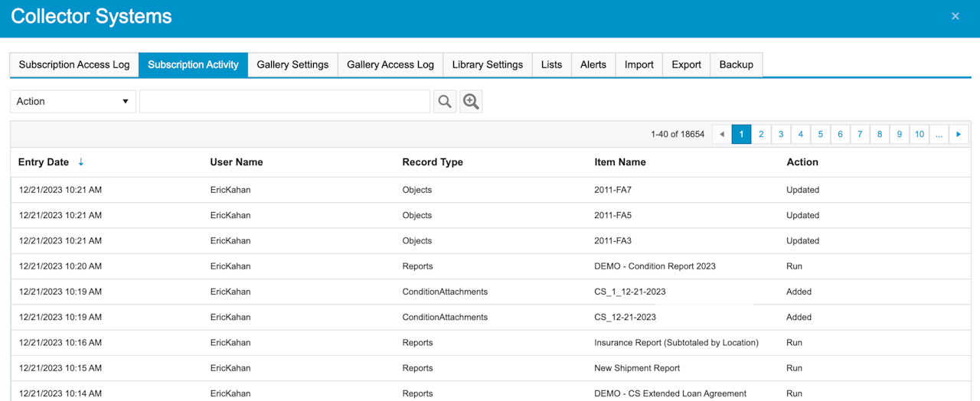Sort by Record Type column header
Image resolution: width=980 pixels, height=401 pixels.
432,162
